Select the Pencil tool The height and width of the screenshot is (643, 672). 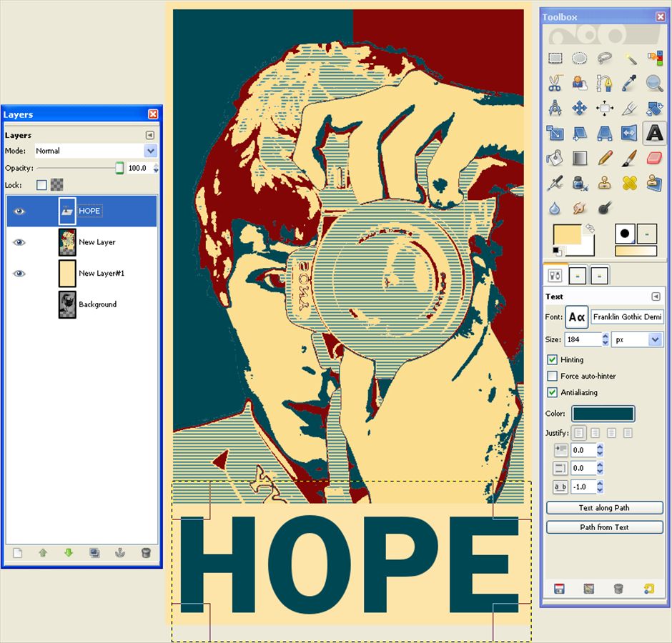click(604, 158)
